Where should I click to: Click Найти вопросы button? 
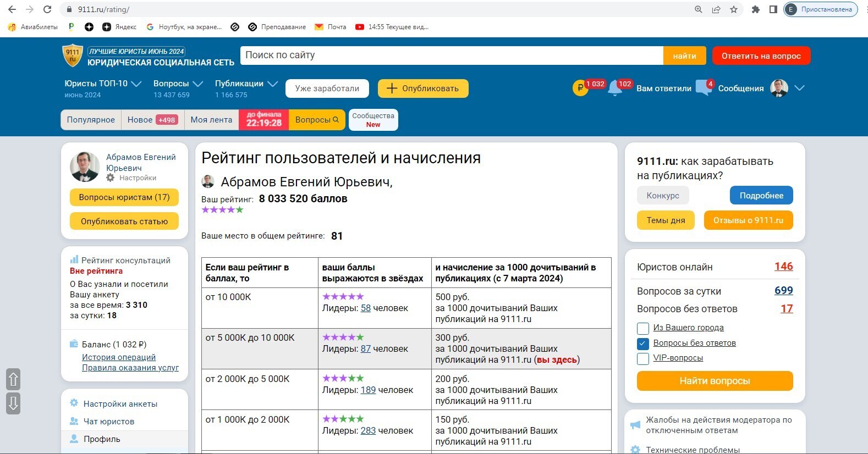pos(715,381)
